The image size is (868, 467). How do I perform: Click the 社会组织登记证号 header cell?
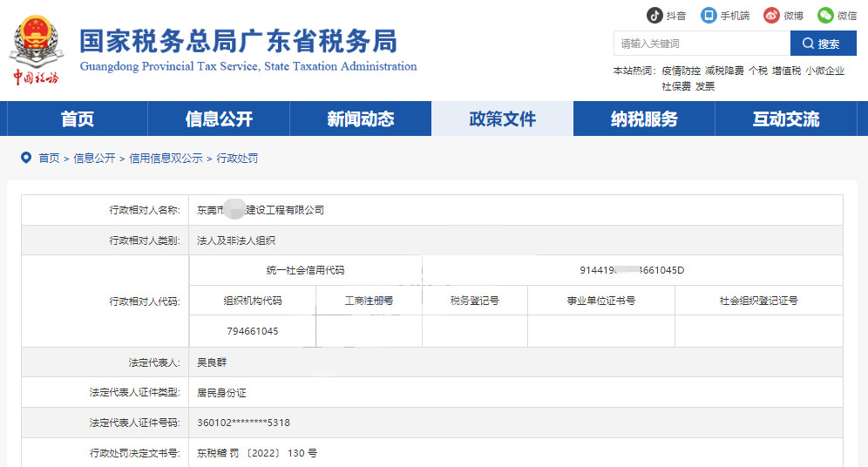759,301
